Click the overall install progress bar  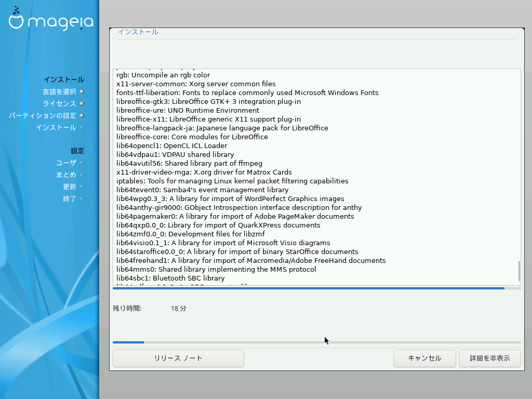click(x=316, y=342)
